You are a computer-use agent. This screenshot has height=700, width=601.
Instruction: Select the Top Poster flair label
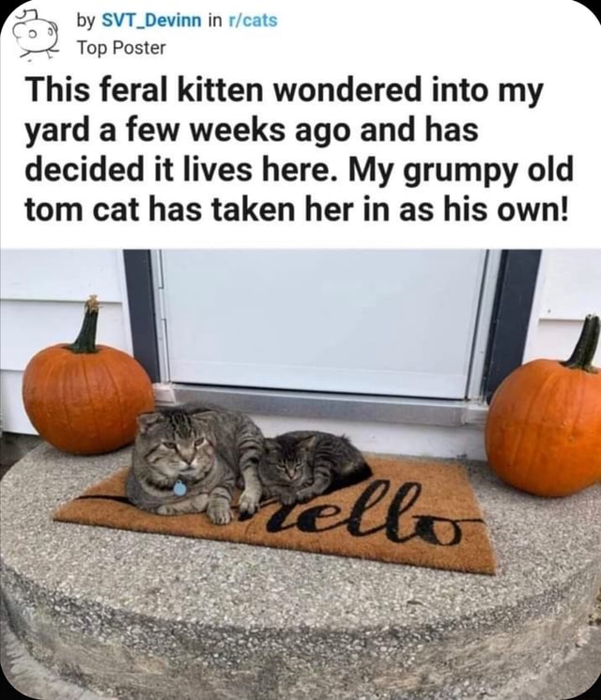click(x=121, y=48)
